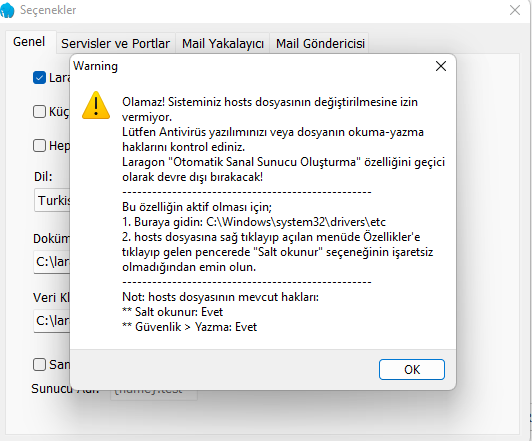Open the Mail Yakalayıcı tab
This screenshot has height=441, width=532.
tap(223, 43)
